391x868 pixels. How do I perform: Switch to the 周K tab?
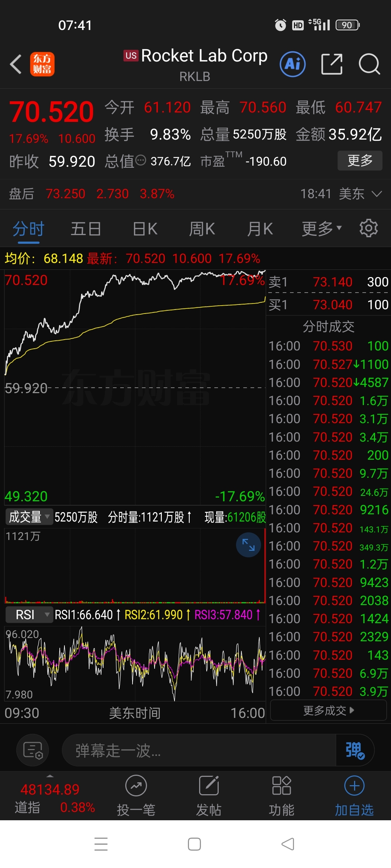click(x=202, y=229)
